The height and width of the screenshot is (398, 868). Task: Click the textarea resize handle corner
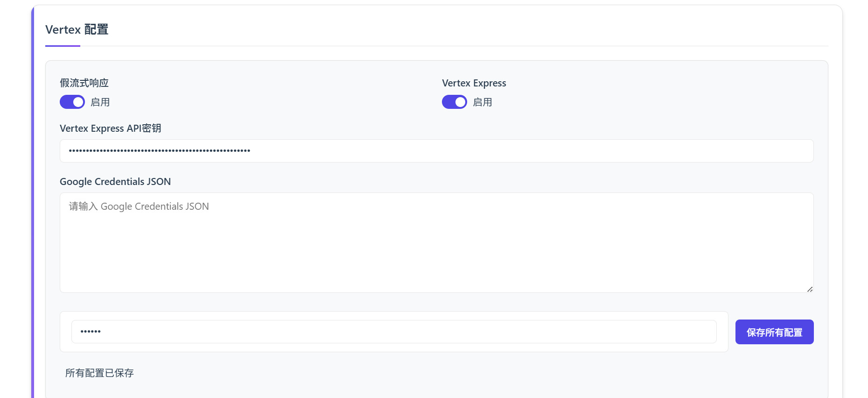(810, 289)
